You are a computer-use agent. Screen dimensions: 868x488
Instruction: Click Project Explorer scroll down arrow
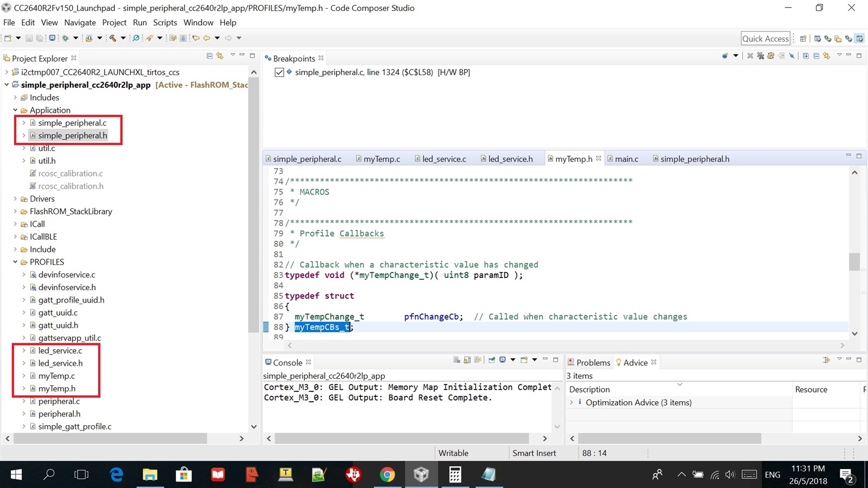coord(253,427)
